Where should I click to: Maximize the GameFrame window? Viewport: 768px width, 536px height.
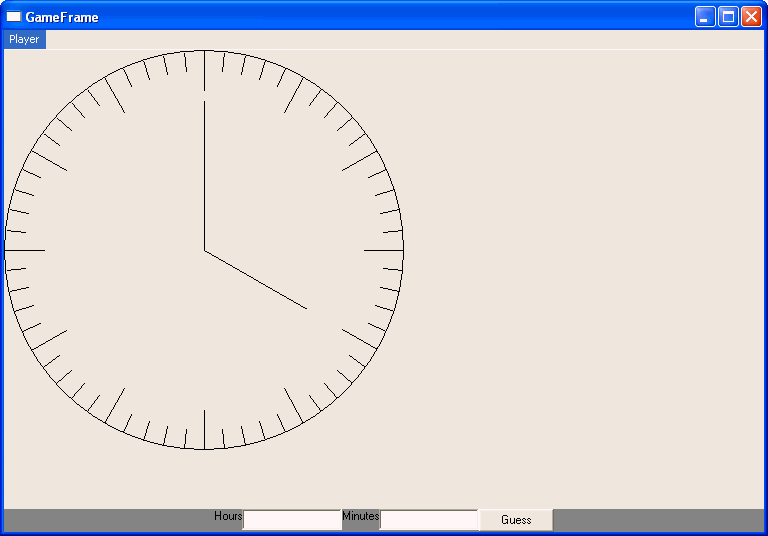click(728, 17)
